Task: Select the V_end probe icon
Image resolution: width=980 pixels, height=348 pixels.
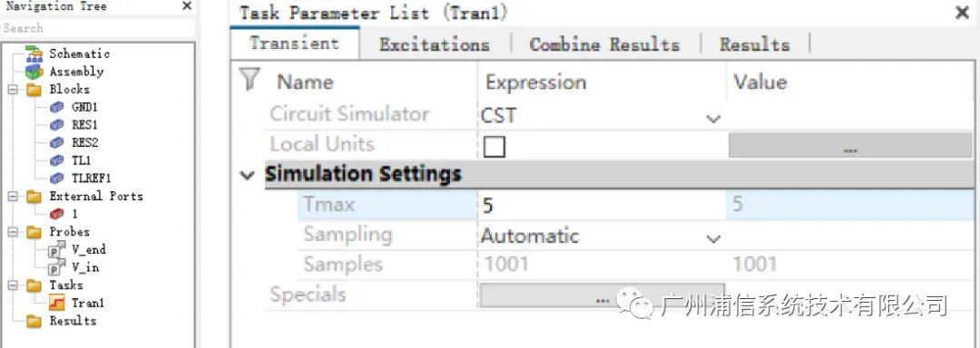Action: pos(57,250)
